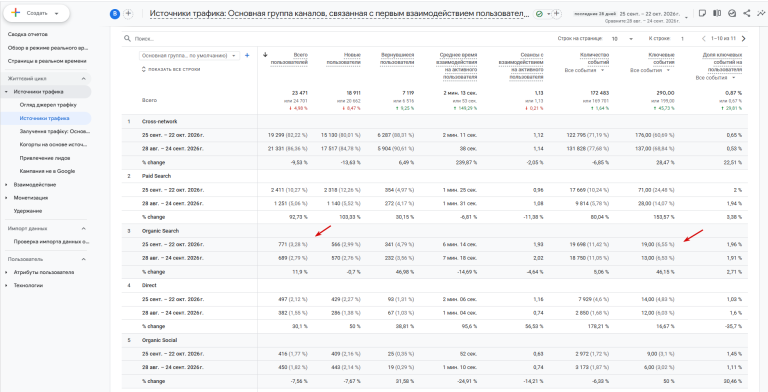Add a comparison with the plus circle near badge B

(128, 14)
